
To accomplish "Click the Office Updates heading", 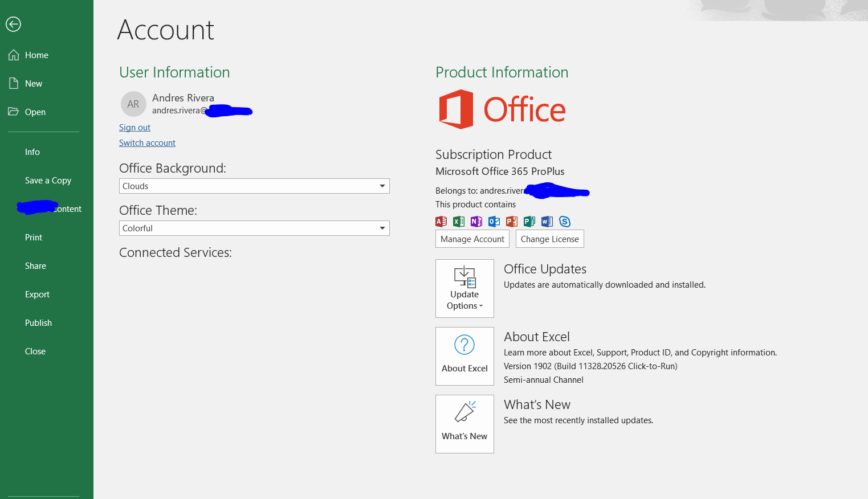I will point(545,269).
